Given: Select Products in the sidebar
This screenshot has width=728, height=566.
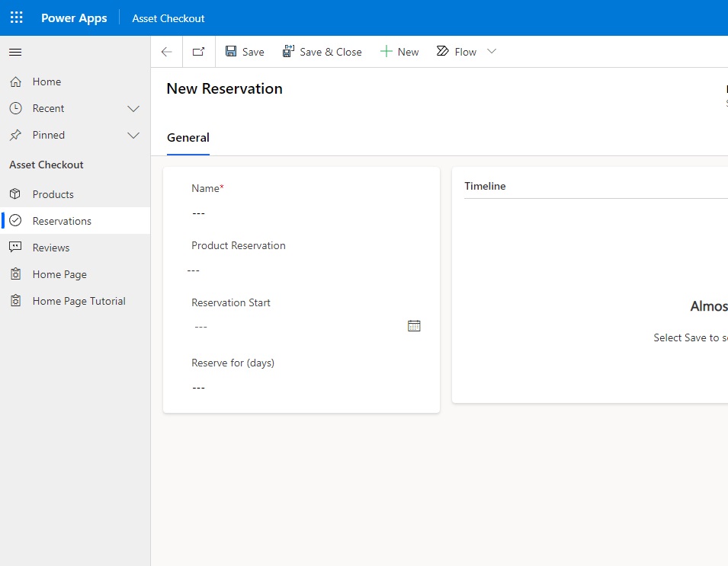Looking at the screenshot, I should point(54,193).
